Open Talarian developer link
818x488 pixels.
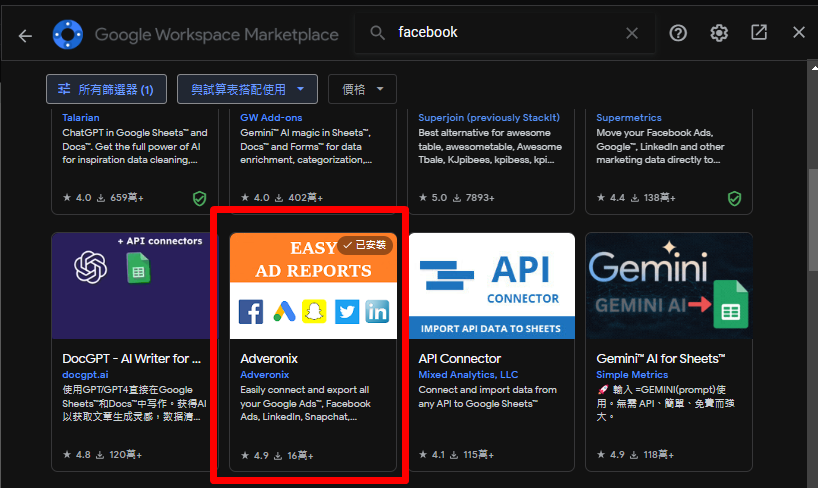pos(81,117)
